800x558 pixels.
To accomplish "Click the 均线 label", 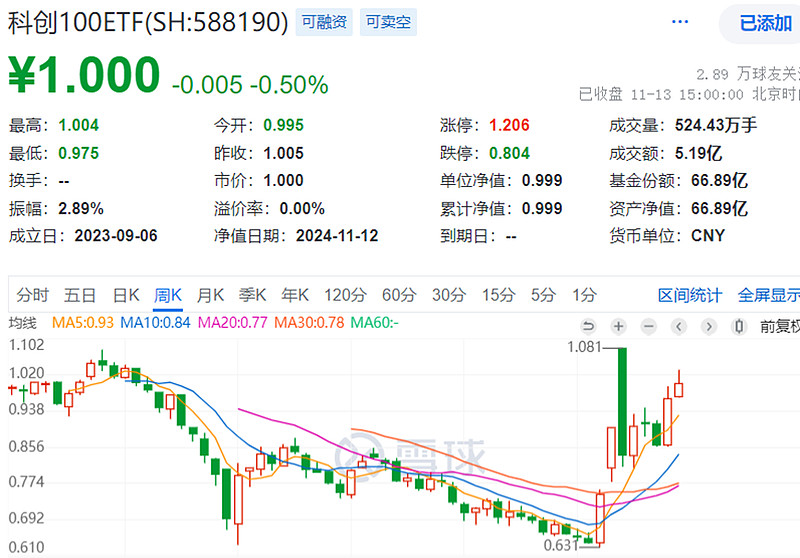I will point(23,322).
